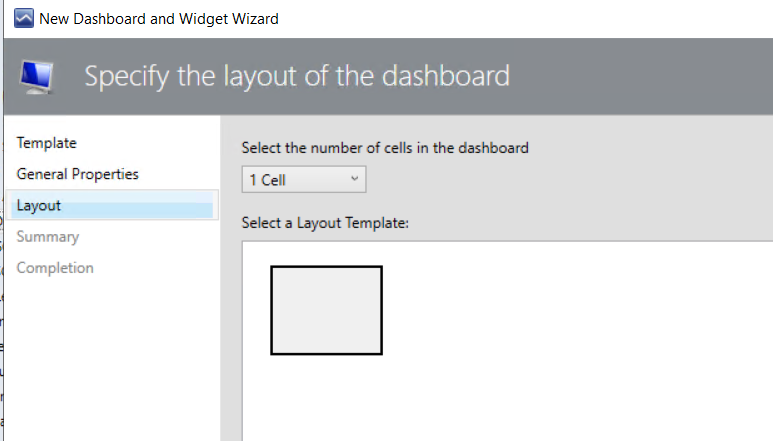This screenshot has width=773, height=441.
Task: Click empty gray banner area beside the heading
Action: tap(641, 76)
